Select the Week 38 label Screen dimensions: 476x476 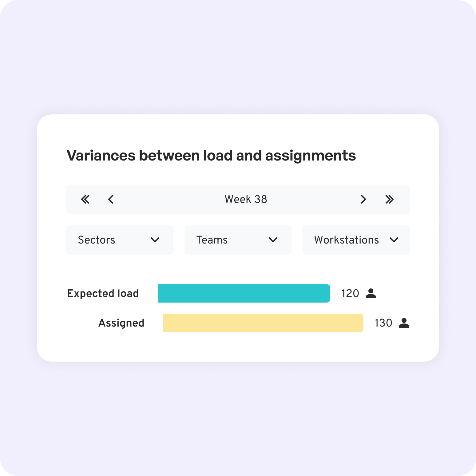click(246, 199)
